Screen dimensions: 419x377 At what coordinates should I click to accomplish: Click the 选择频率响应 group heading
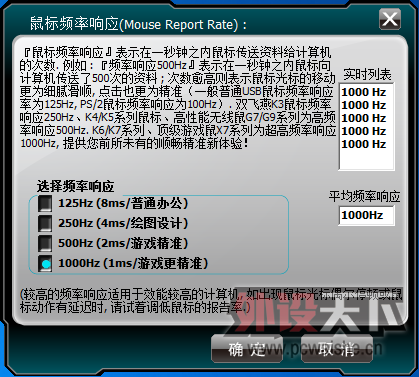[76, 186]
